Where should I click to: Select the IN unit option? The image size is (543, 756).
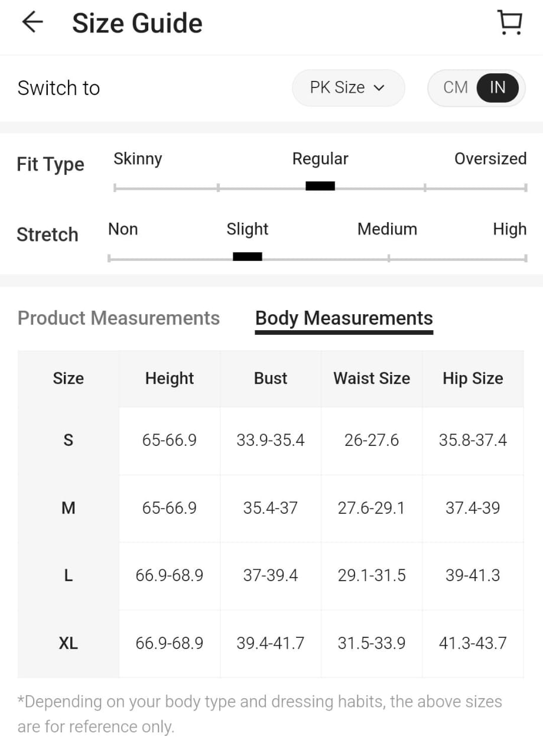pyautogui.click(x=498, y=88)
